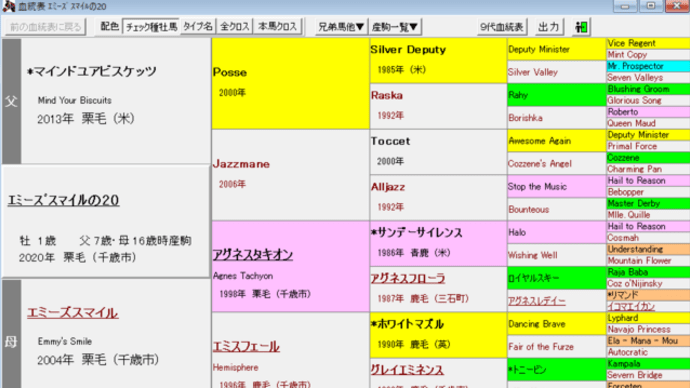Click the green pedigree icon button in toolbar

point(581,27)
